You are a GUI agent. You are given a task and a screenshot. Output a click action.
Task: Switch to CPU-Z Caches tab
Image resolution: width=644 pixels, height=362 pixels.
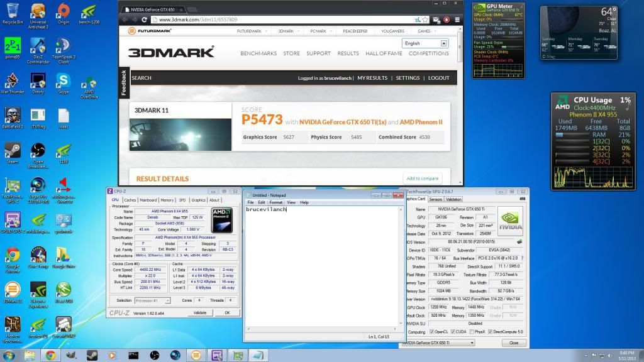[130, 200]
